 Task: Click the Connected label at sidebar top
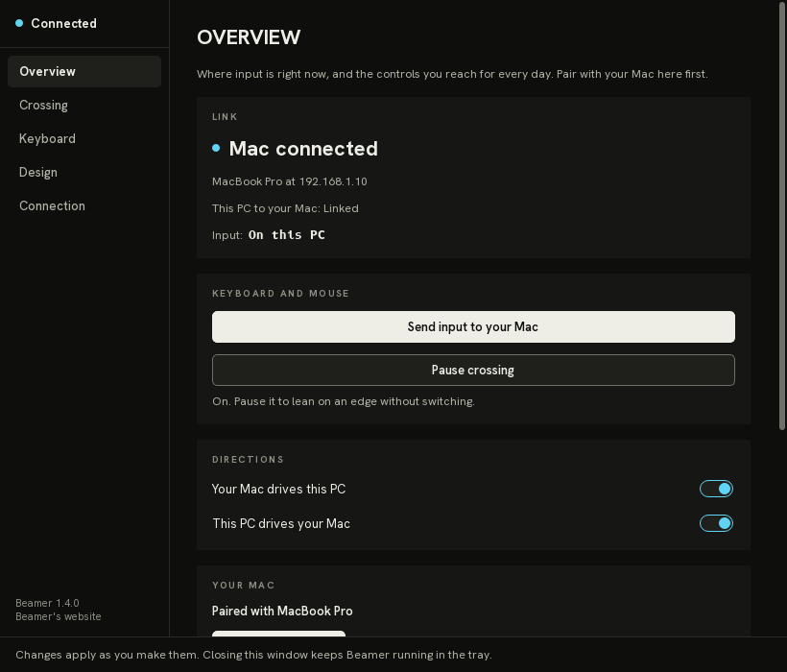tap(63, 23)
